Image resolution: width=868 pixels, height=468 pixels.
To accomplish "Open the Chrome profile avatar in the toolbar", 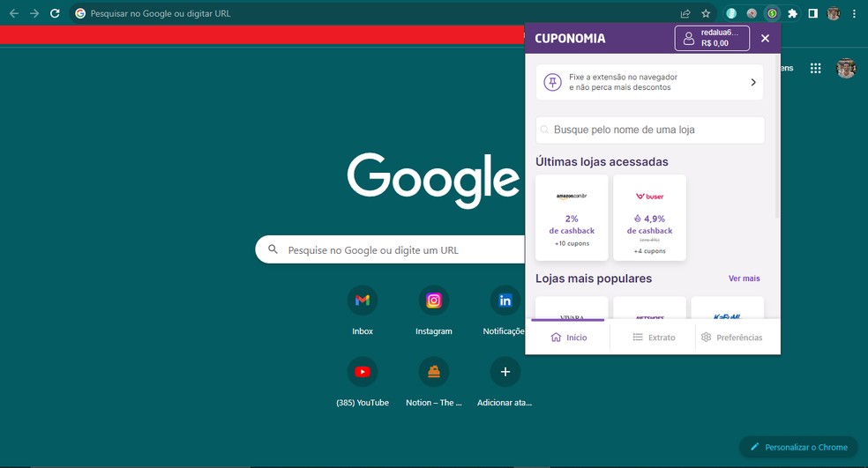I will pos(834,13).
